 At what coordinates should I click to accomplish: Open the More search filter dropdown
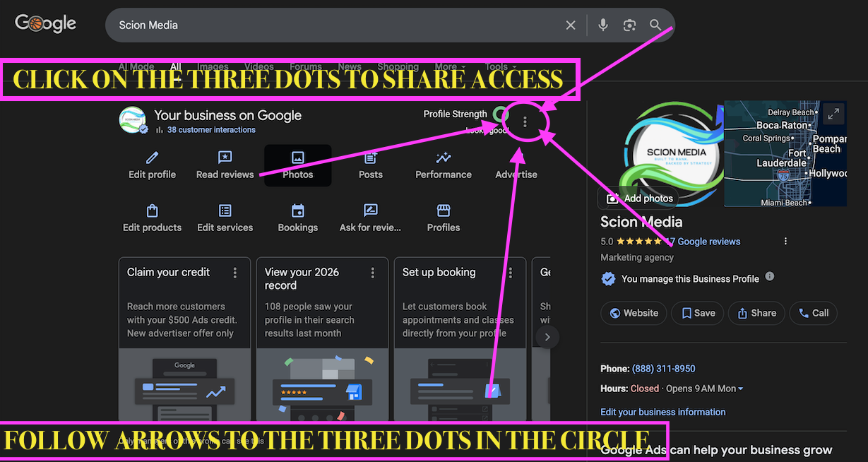pyautogui.click(x=450, y=66)
